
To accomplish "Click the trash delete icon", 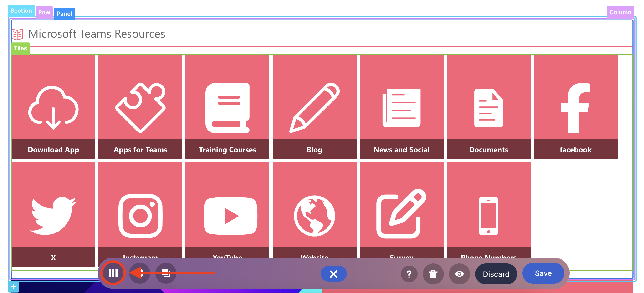I will (433, 274).
